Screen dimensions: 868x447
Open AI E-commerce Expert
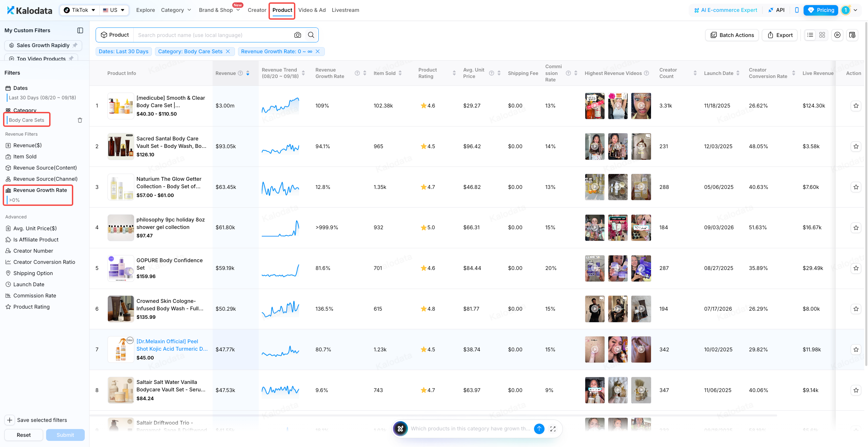pos(726,10)
